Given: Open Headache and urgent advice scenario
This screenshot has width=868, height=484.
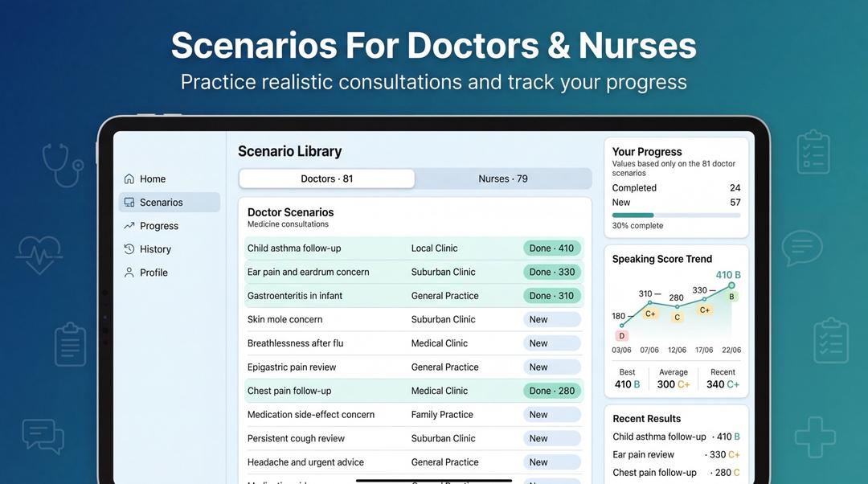Looking at the screenshot, I should (x=414, y=462).
